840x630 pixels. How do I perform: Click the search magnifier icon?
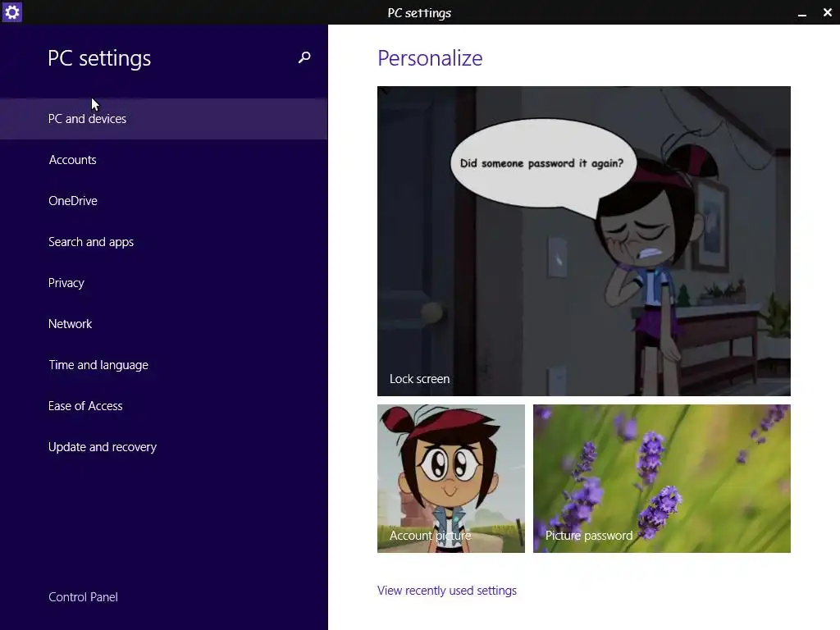pos(304,57)
